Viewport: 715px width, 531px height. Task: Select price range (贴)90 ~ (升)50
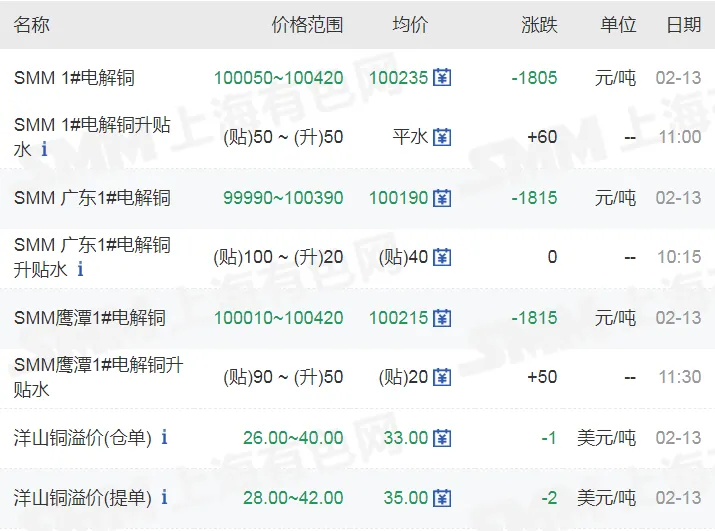283,377
